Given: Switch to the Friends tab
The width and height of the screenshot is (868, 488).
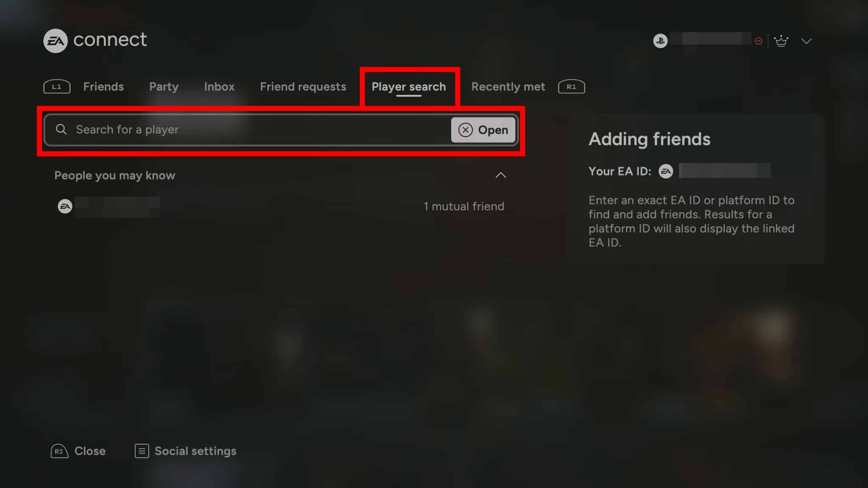Looking at the screenshot, I should [x=103, y=86].
